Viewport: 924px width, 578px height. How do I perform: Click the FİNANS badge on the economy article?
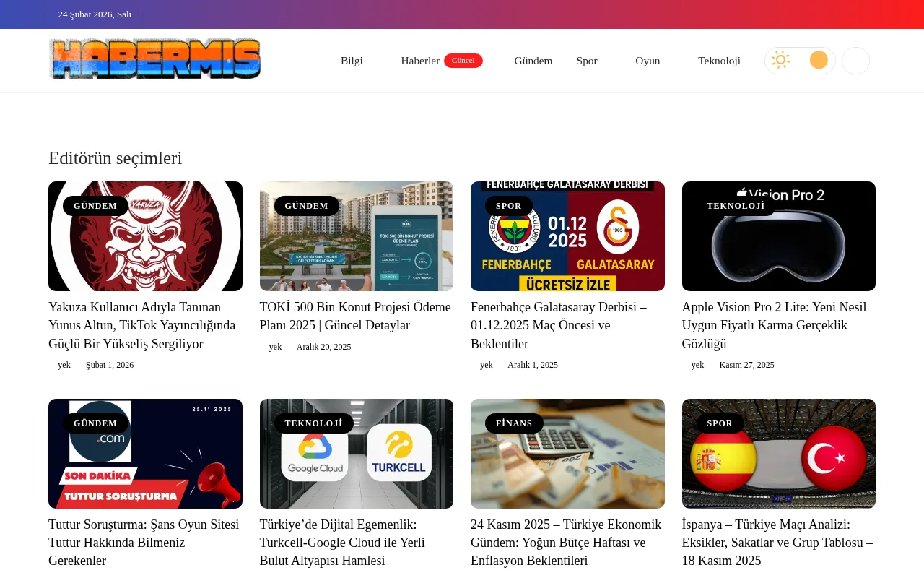tap(514, 423)
